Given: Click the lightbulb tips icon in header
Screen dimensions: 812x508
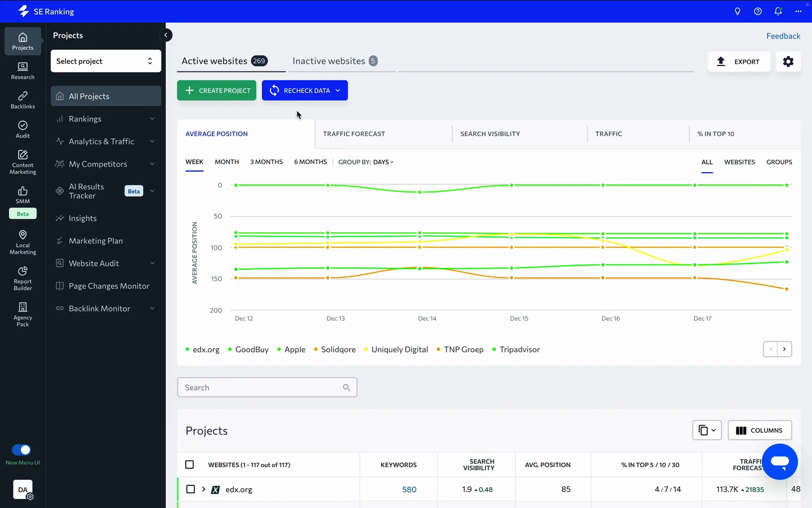Looking at the screenshot, I should point(737,11).
